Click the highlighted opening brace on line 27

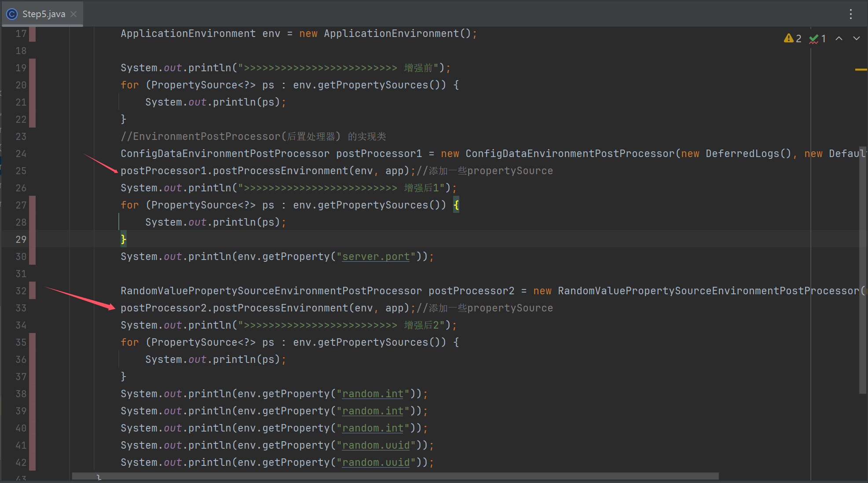pyautogui.click(x=456, y=205)
